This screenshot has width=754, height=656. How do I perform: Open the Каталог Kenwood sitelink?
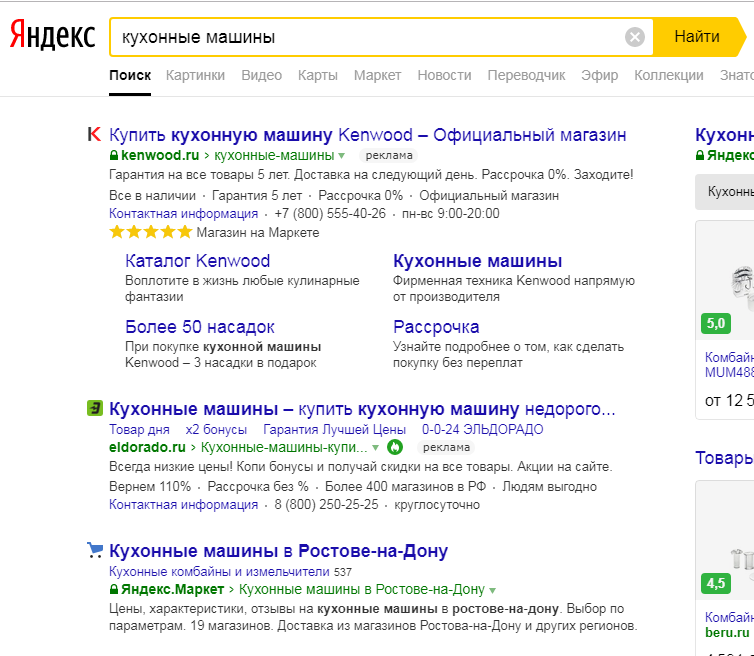198,261
